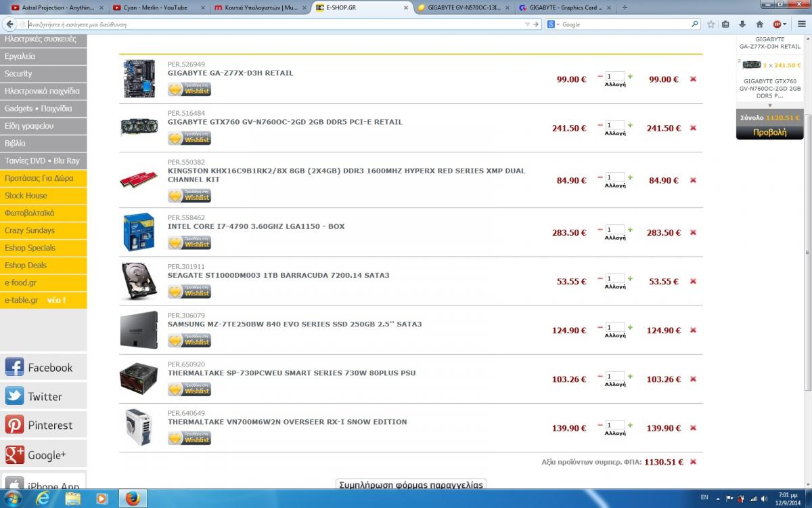This screenshot has height=508, width=812.
Task: Click Συμπλήρωση φόρμας παραγγελίας button
Action: [411, 484]
